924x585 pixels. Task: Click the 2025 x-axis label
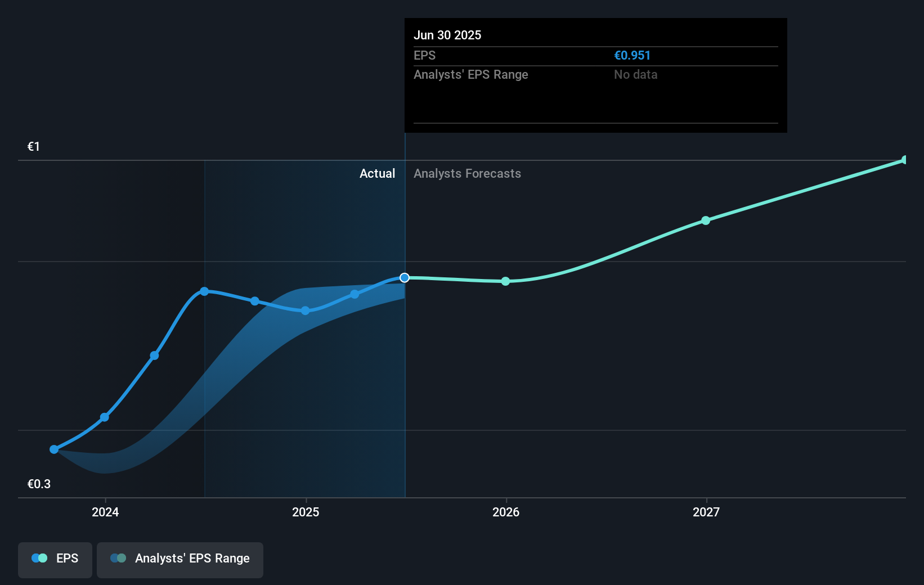306,512
